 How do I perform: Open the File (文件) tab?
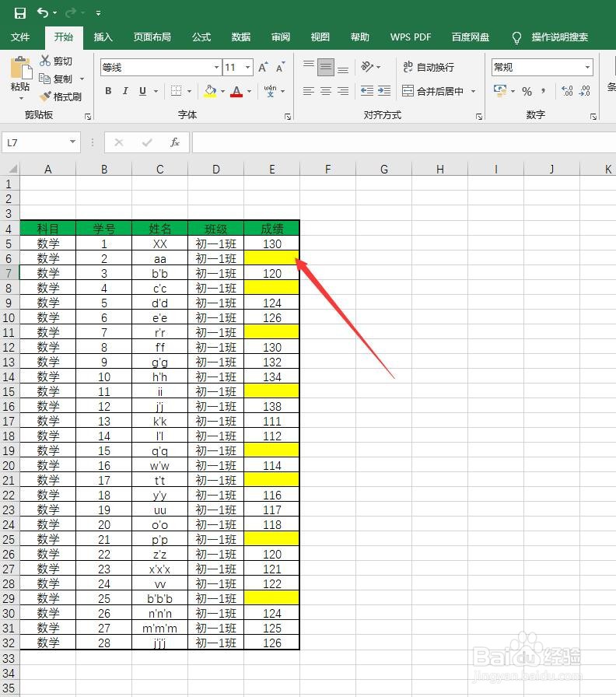[20, 37]
